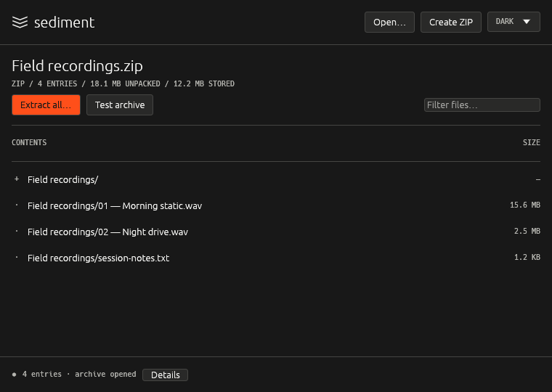Image resolution: width=552 pixels, height=392 pixels.
Task: Select 01 — Morning static.wav entry
Action: [276, 205]
